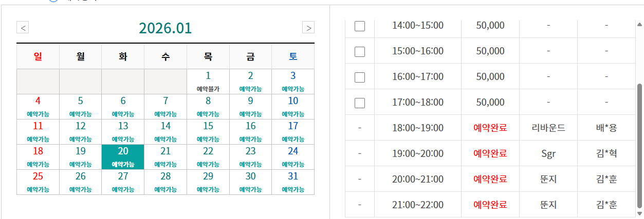This screenshot has width=644, height=219.
Task: Click the 2026.01 month title
Action: click(x=165, y=28)
